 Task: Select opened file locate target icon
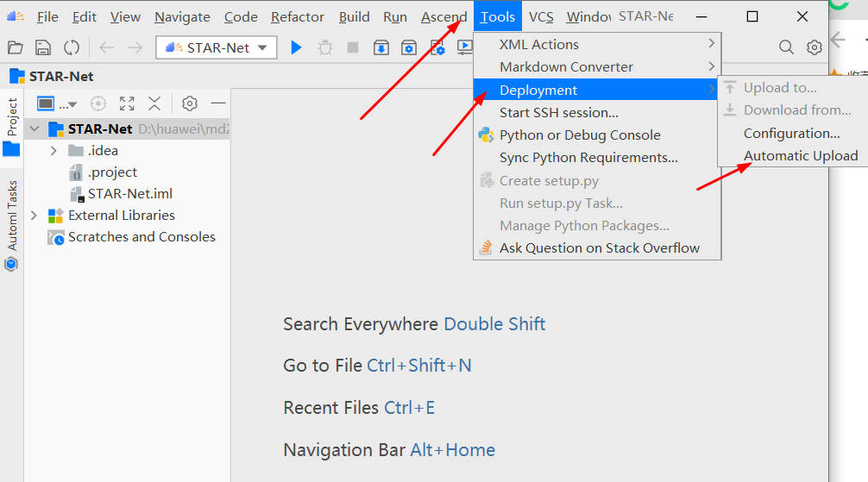point(98,103)
